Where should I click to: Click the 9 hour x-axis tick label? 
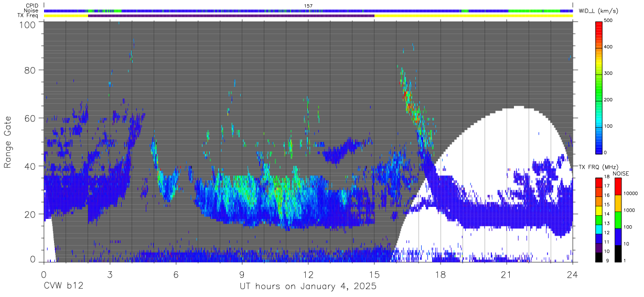[x=242, y=273]
